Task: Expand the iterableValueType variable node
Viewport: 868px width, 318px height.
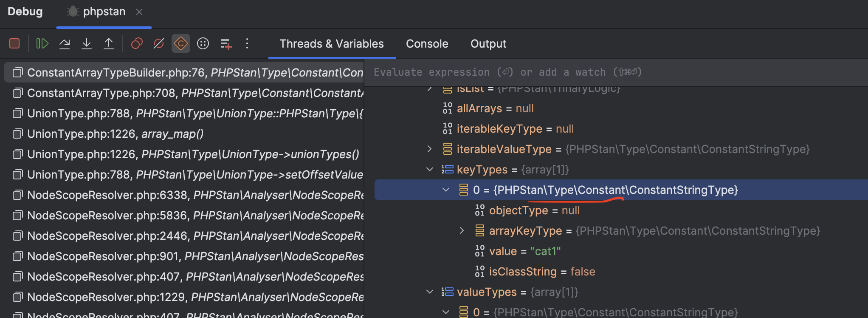Action: [x=430, y=149]
